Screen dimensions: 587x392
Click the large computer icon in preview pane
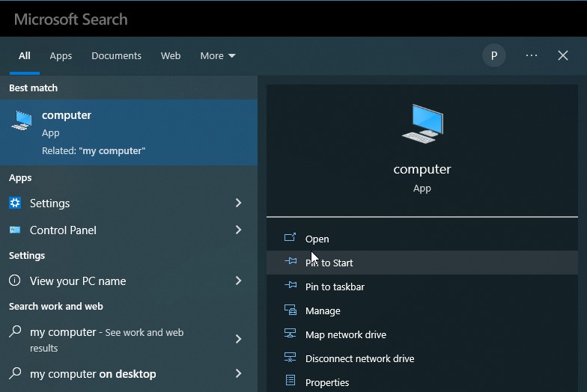pyautogui.click(x=422, y=124)
